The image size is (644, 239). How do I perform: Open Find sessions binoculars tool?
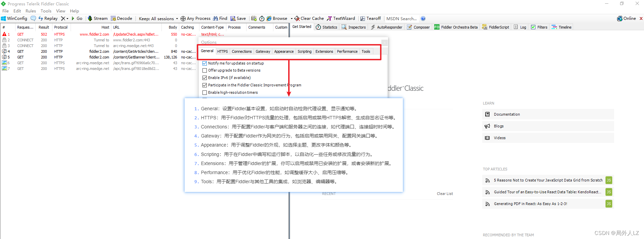[220, 18]
